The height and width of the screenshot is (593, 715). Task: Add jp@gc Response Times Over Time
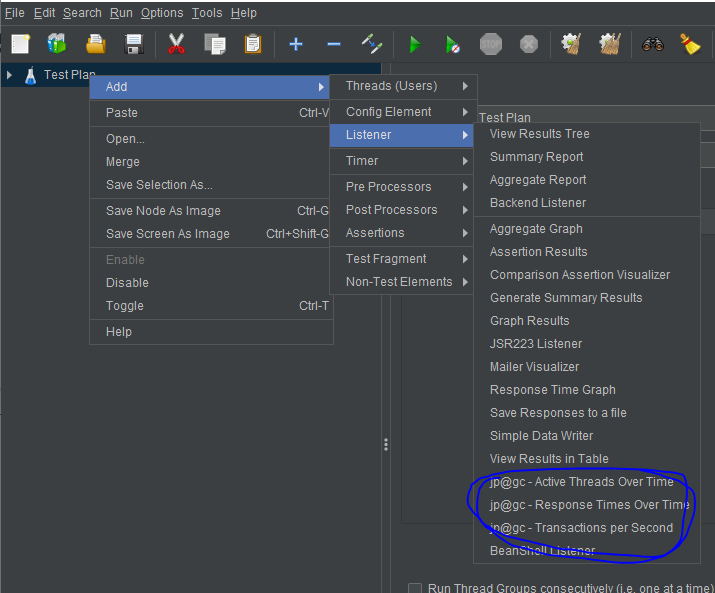tap(587, 505)
